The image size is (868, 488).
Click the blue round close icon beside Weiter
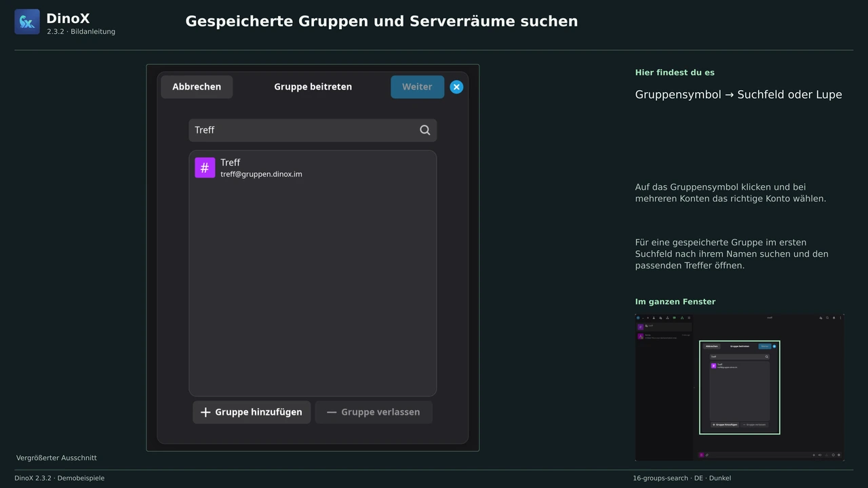[x=456, y=87]
